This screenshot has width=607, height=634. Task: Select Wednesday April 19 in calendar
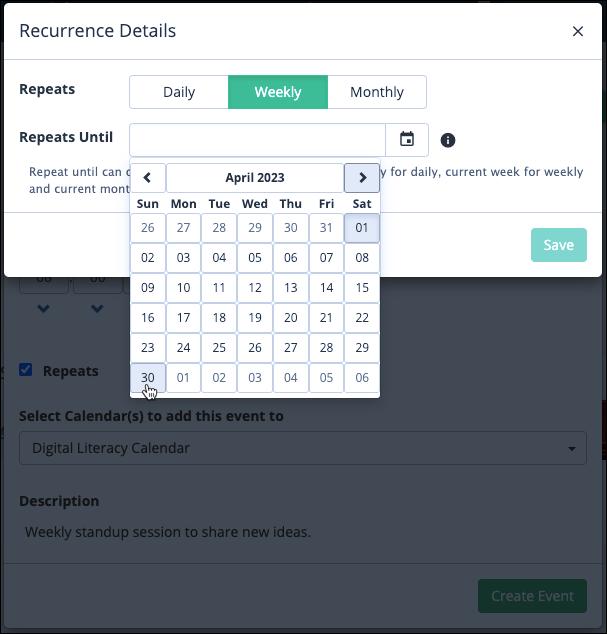(x=255, y=317)
